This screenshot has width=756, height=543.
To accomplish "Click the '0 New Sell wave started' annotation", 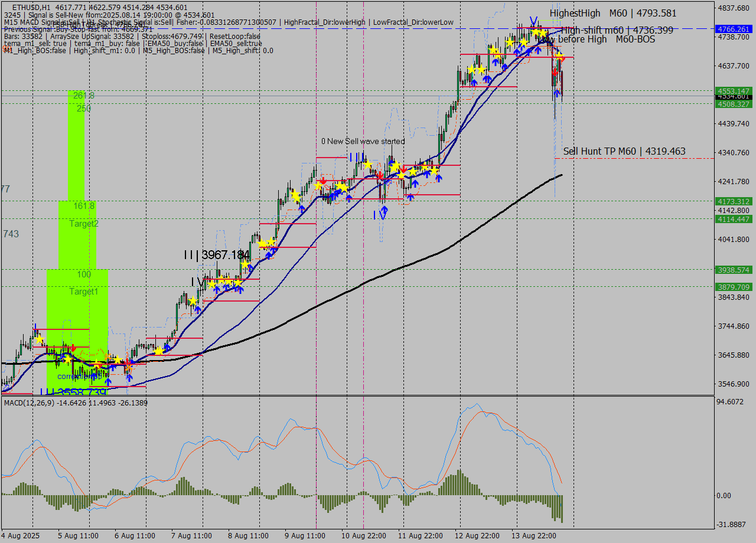I will 363,142.
